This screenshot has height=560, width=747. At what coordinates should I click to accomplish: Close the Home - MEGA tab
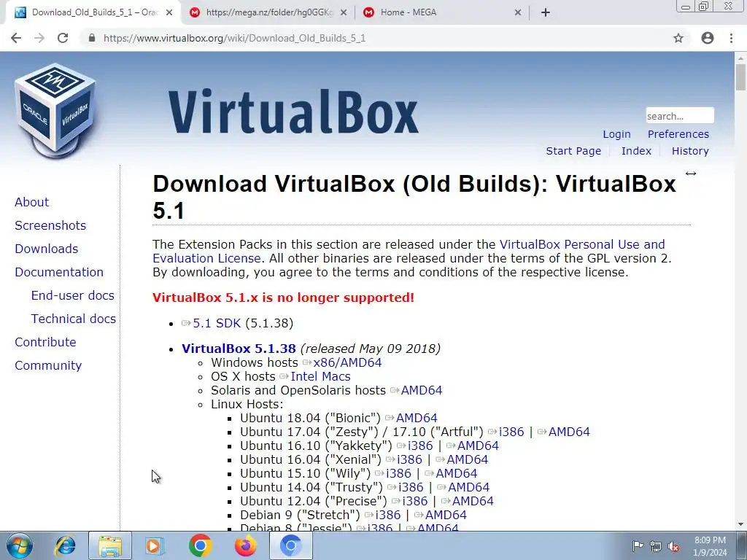tap(518, 13)
